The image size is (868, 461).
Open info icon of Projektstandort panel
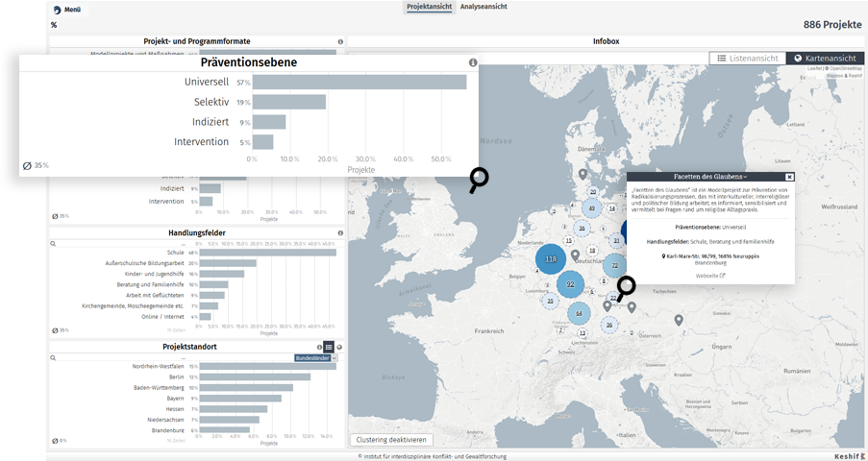pyautogui.click(x=319, y=347)
